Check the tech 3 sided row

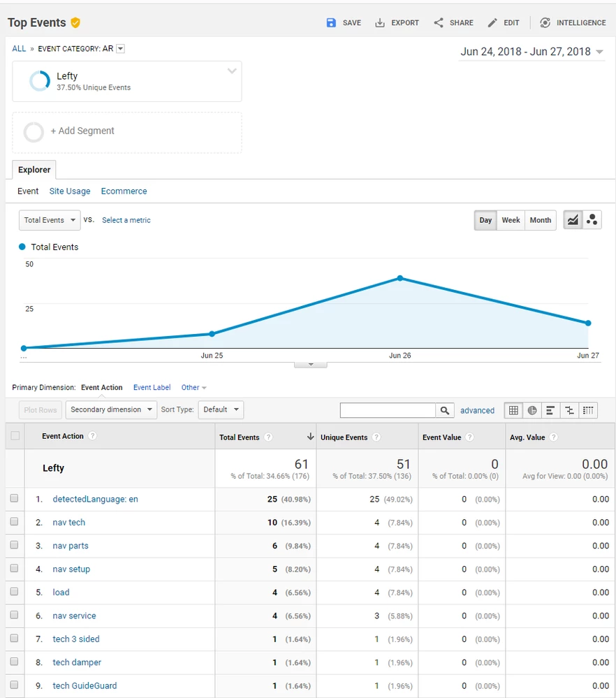pos(14,638)
